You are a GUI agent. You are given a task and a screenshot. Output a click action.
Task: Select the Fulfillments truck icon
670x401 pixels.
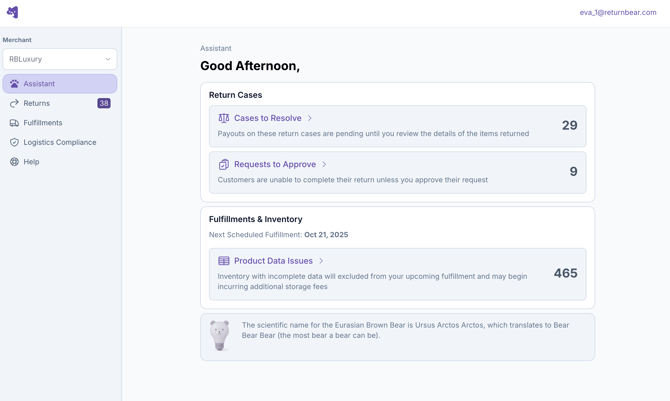tap(14, 123)
